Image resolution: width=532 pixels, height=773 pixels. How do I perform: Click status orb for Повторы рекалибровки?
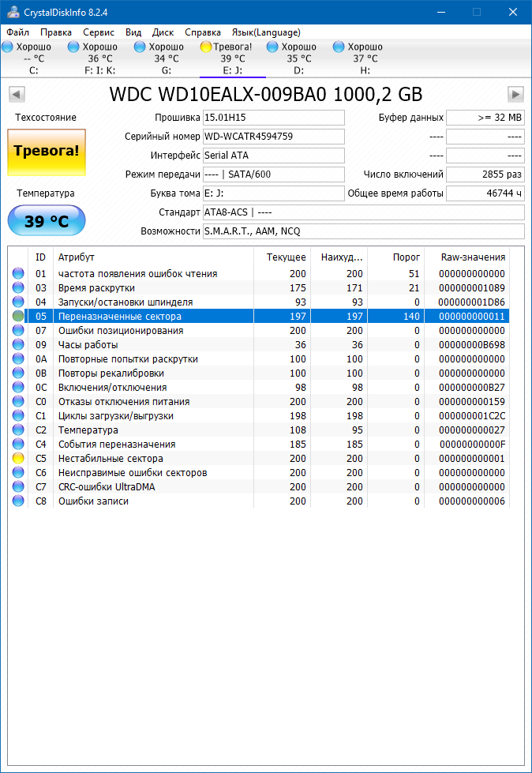[18, 373]
